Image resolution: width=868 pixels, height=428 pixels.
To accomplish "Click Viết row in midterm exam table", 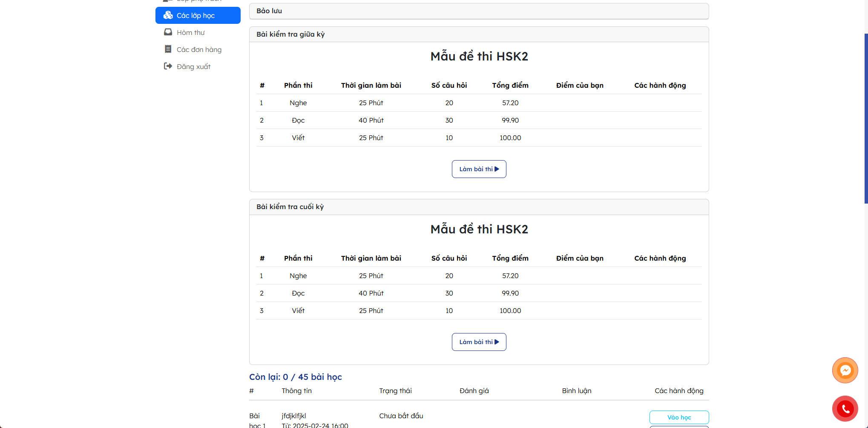I will (479, 138).
